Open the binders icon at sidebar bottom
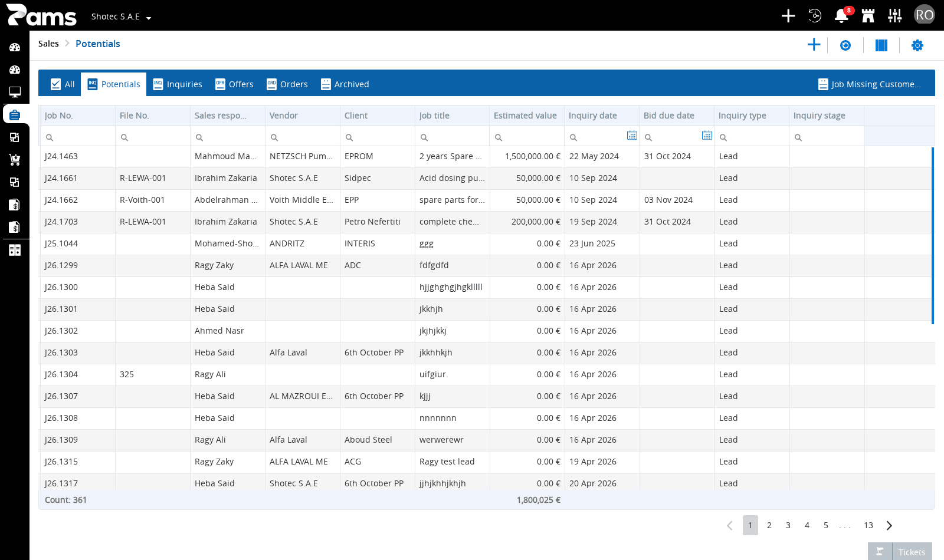The height and width of the screenshot is (560, 944). [x=15, y=250]
